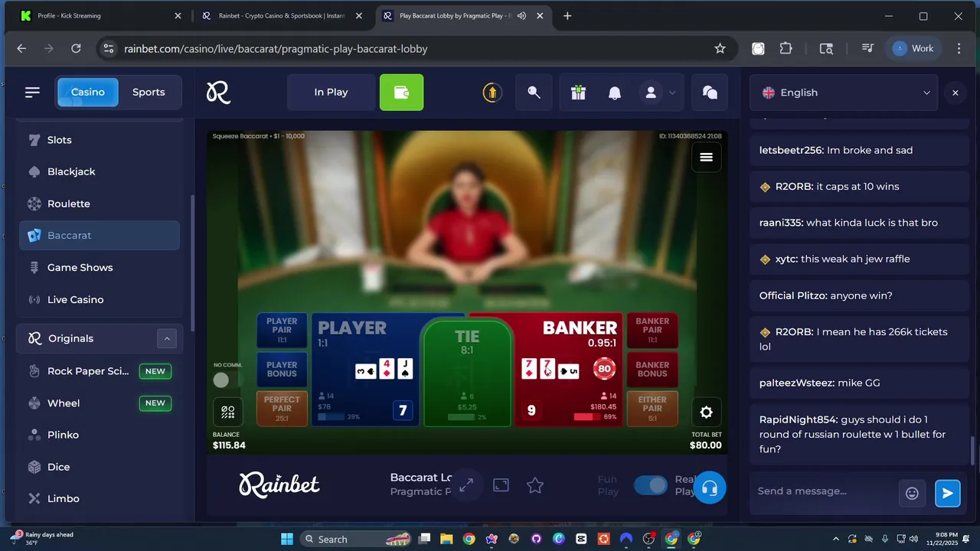980x551 pixels.
Task: Select Live Casino in sidebar
Action: (100, 299)
